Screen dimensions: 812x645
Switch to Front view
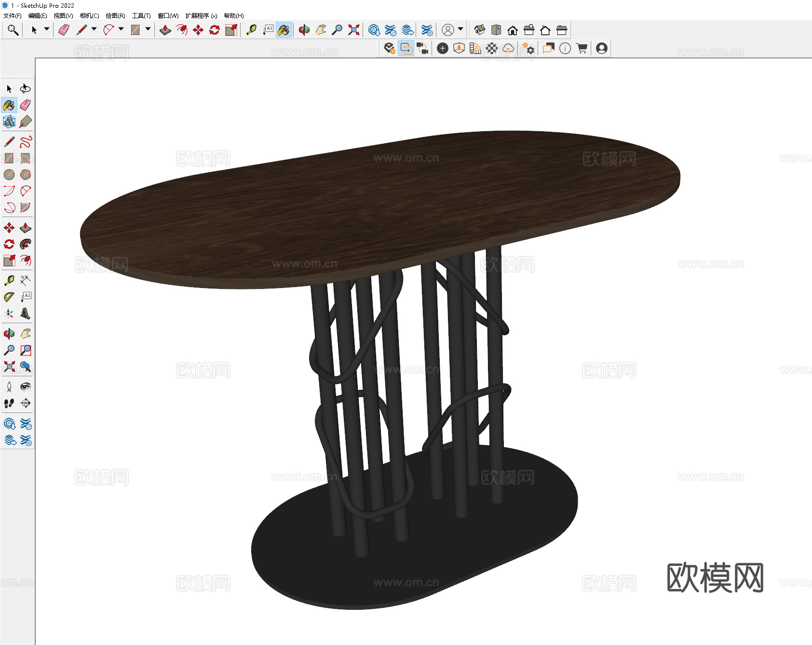pos(513,30)
